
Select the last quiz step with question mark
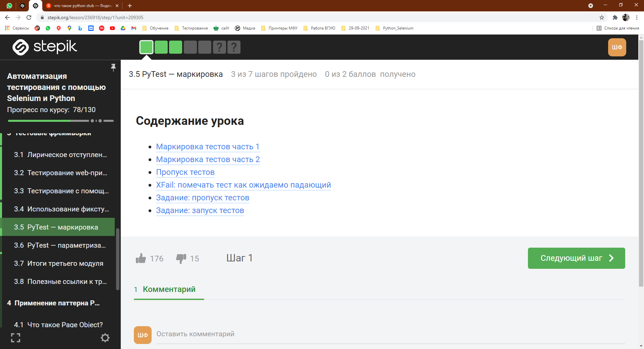(234, 47)
